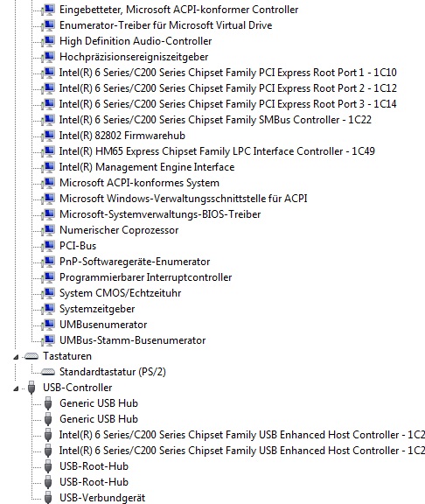Select Microsoft-Systemverwaltungs-BIOS-Treiber entry
The width and height of the screenshot is (425, 504).
[x=160, y=214]
